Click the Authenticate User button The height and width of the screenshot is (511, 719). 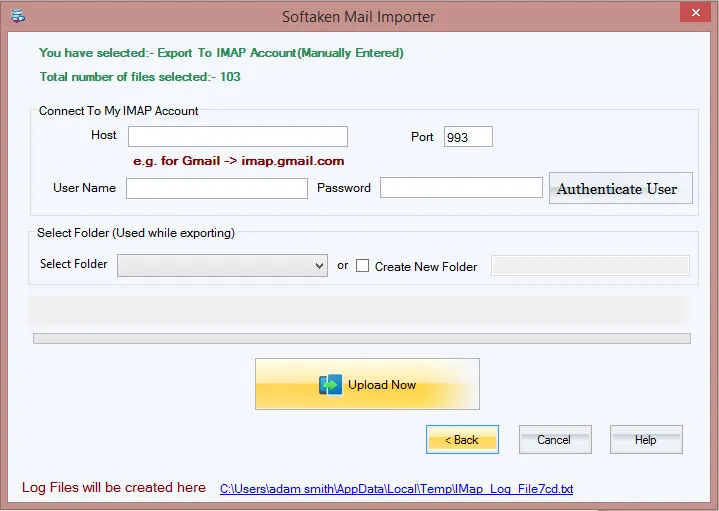click(621, 188)
